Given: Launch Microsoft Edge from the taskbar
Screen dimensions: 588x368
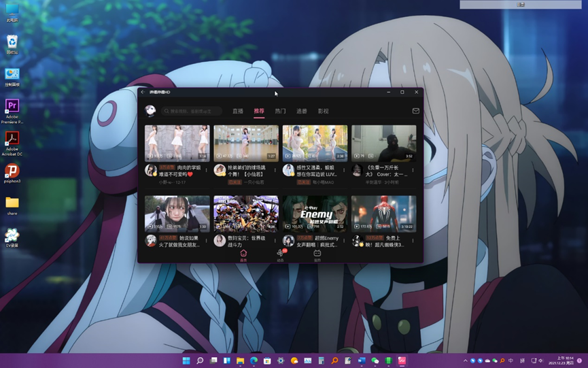Looking at the screenshot, I should click(254, 361).
